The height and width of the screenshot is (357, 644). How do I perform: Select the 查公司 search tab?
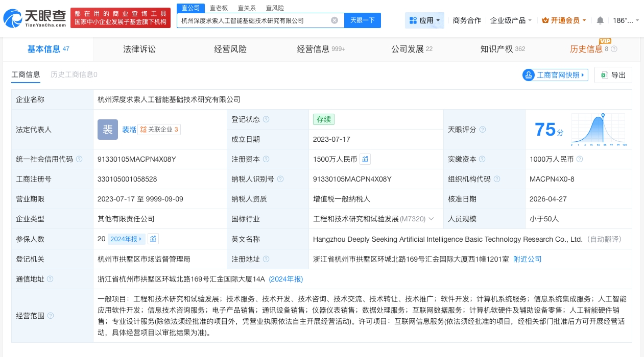[191, 8]
